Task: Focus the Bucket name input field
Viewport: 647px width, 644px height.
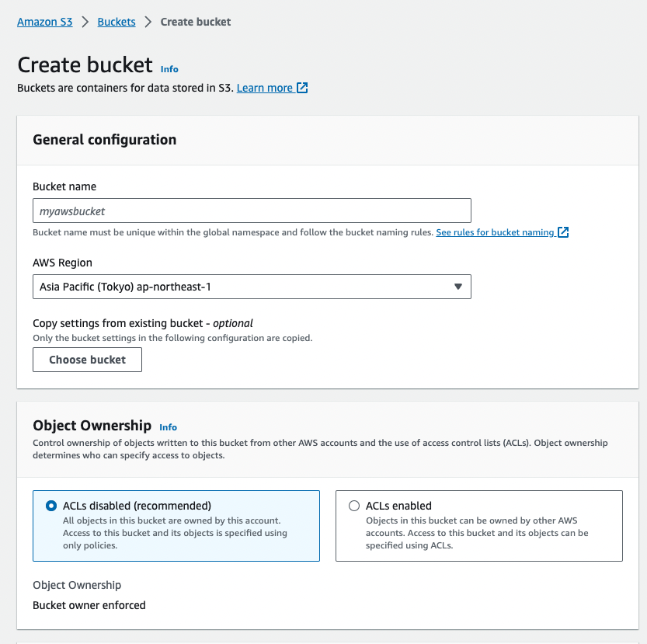Action: coord(252,211)
